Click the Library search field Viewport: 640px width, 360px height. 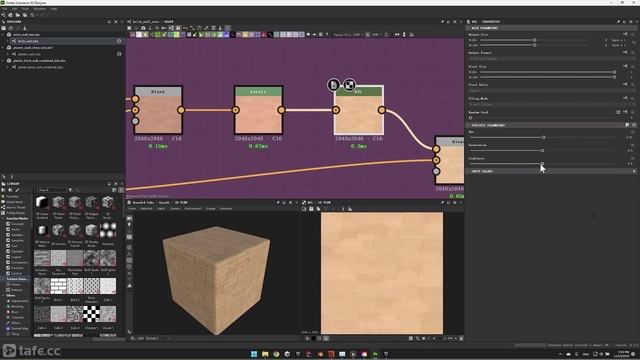coord(52,190)
